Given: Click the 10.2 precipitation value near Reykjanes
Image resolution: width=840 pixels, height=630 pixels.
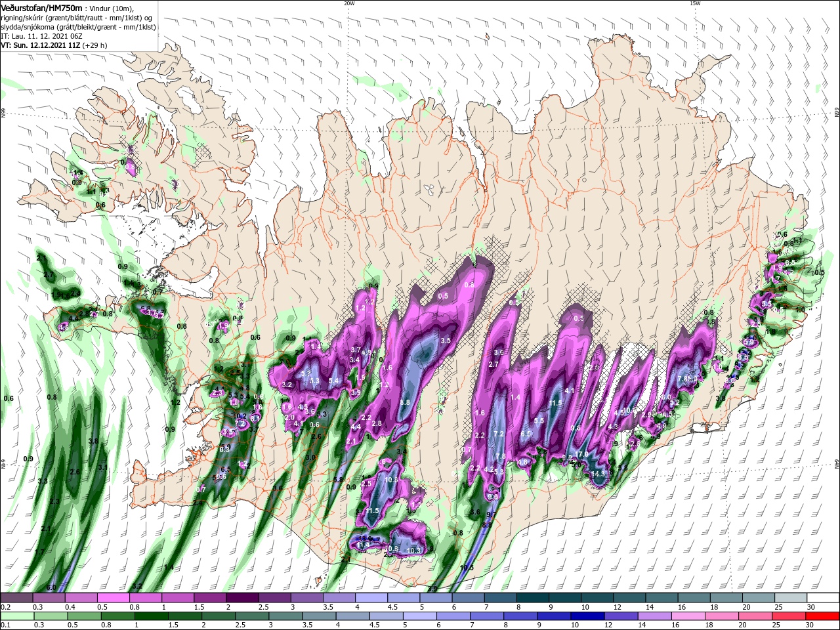Looking at the screenshot, I should (x=240, y=416).
